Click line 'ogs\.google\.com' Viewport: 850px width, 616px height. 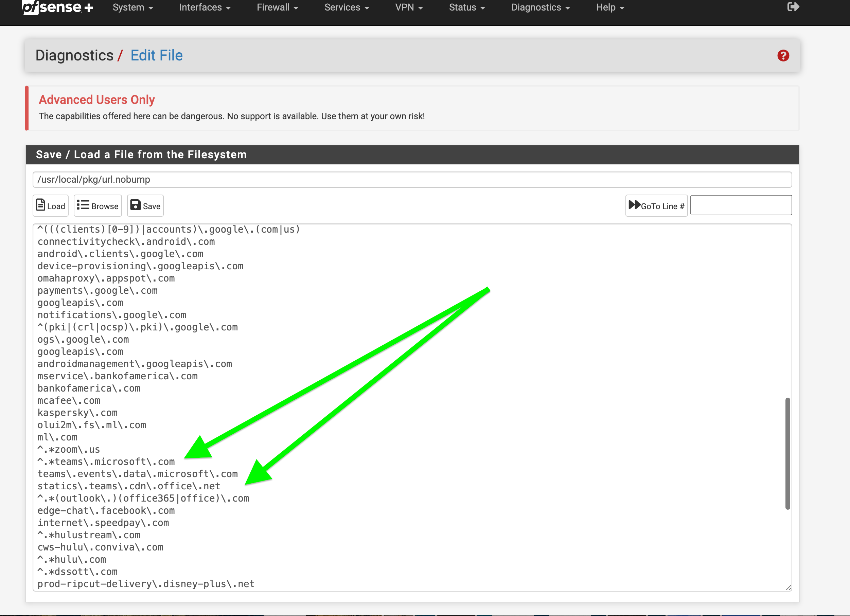[83, 340]
